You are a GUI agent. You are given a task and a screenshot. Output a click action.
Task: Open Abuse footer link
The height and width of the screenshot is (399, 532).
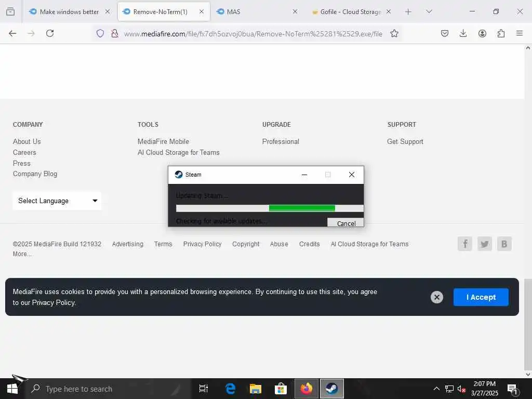click(279, 244)
